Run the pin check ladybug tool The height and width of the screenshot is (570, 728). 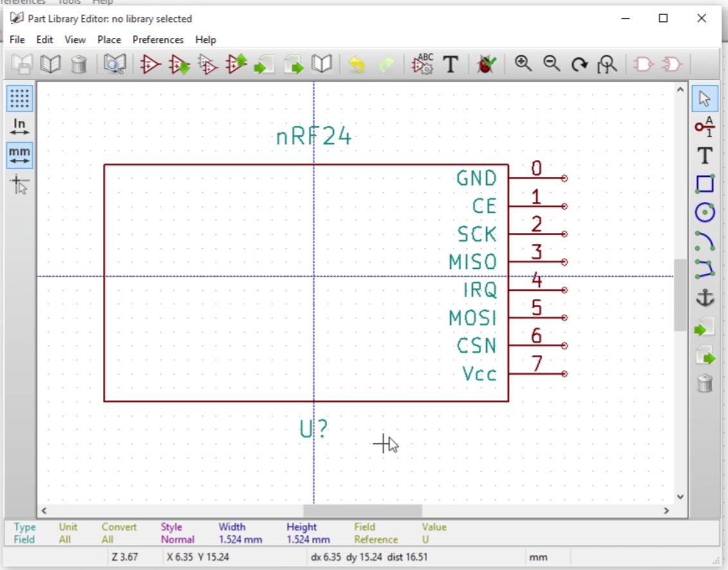tap(486, 64)
